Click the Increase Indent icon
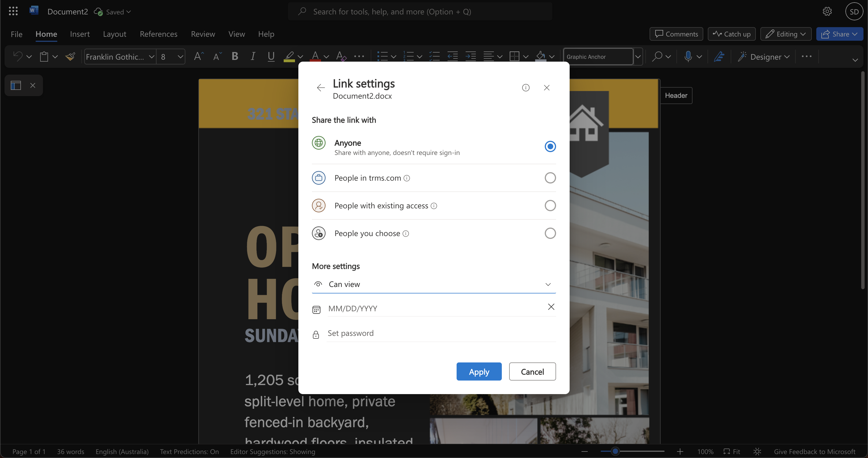The image size is (868, 458). coord(470,56)
